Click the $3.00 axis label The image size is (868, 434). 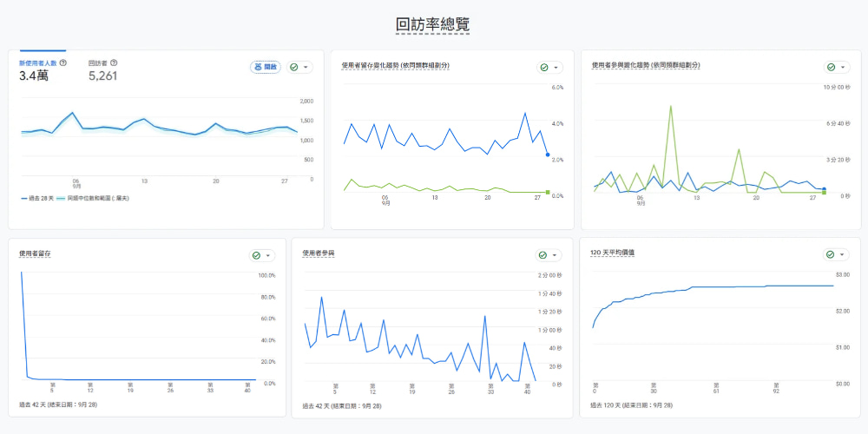842,274
